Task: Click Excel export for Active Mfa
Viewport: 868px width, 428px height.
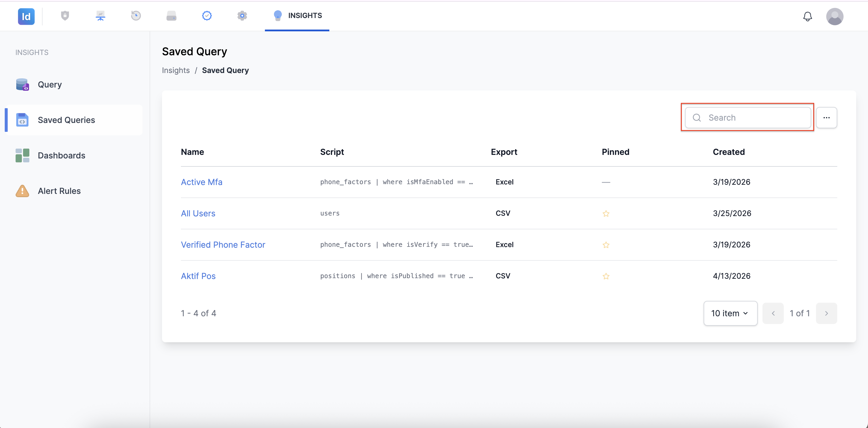Action: [x=504, y=182]
